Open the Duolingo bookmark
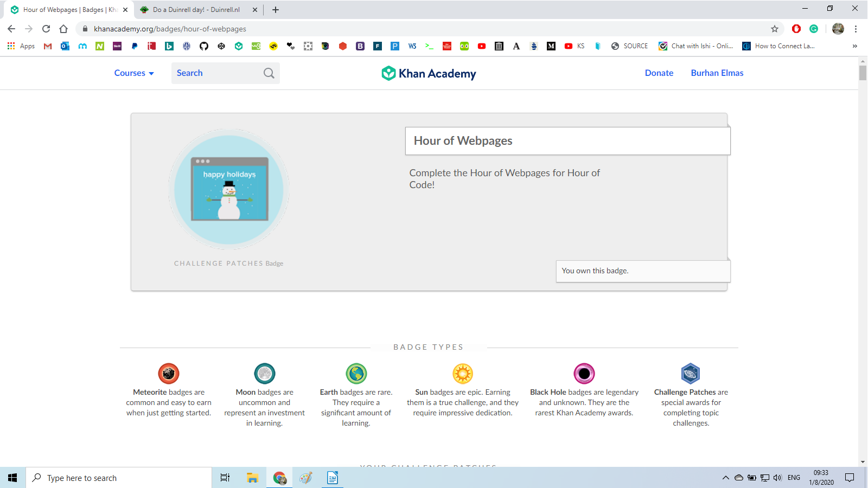 tap(464, 46)
